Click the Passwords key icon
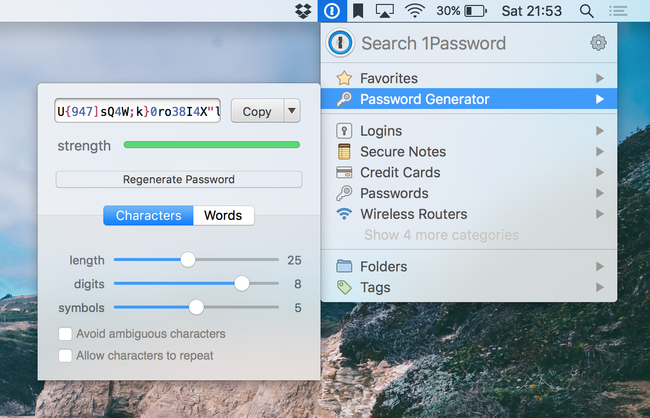Image resolution: width=650 pixels, height=418 pixels. (x=344, y=193)
